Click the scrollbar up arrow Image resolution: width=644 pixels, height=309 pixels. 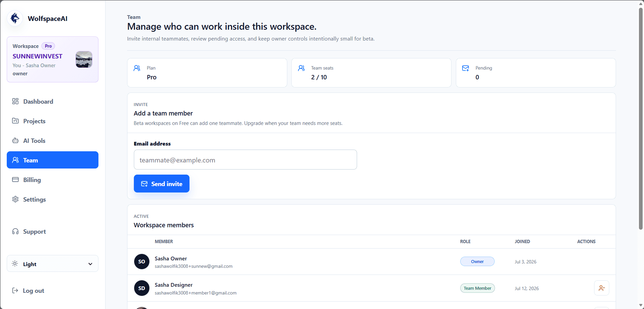pos(641,4)
